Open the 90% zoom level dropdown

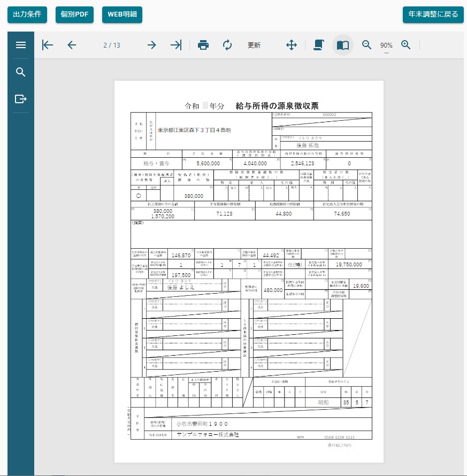[386, 45]
